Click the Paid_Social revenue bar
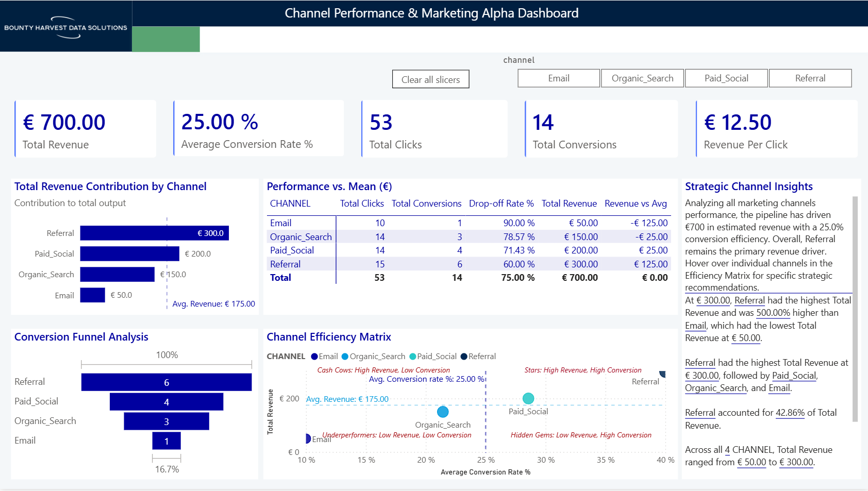 pos(130,253)
